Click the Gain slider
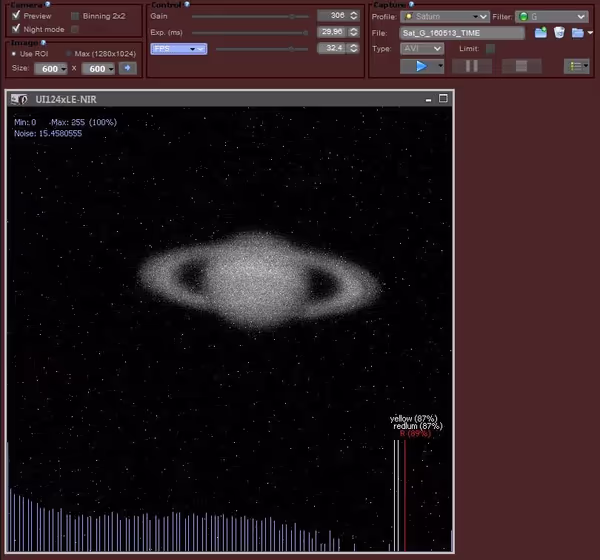 pos(250,16)
